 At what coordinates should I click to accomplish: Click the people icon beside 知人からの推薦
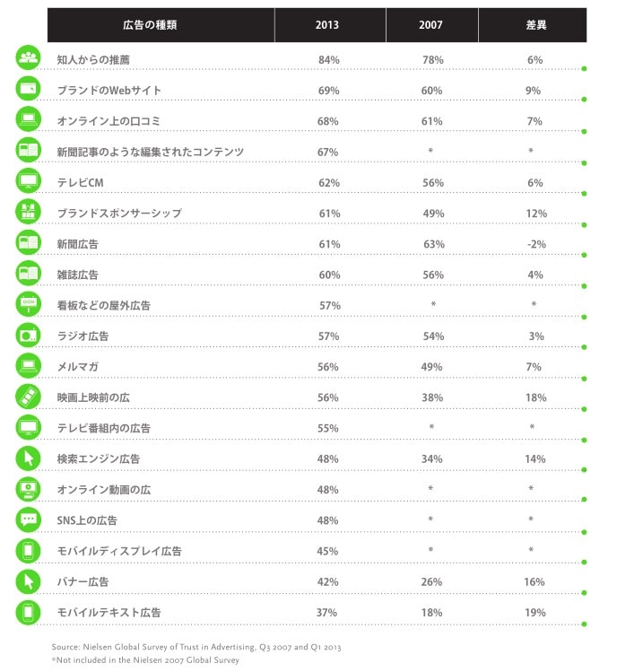pyautogui.click(x=29, y=57)
